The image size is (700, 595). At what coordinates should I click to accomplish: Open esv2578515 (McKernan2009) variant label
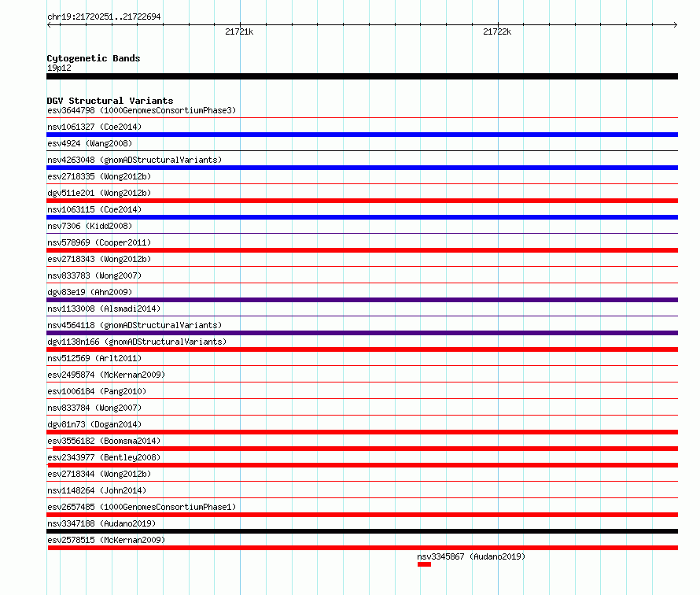(x=106, y=540)
